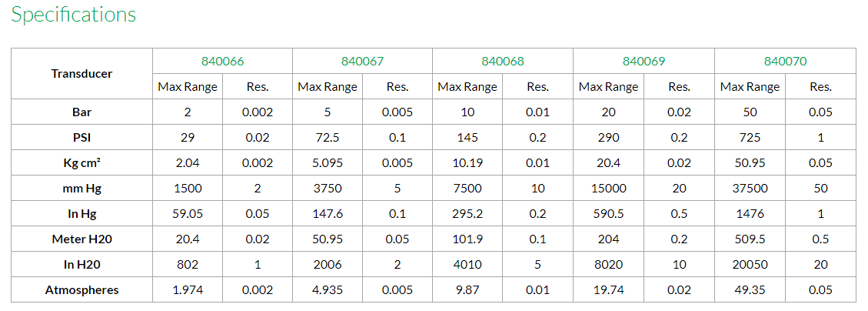Select the 1.974 Atmospheres value cell

click(x=188, y=290)
